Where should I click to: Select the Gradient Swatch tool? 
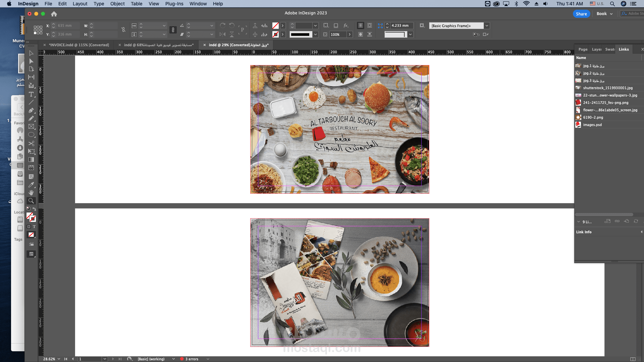31,160
